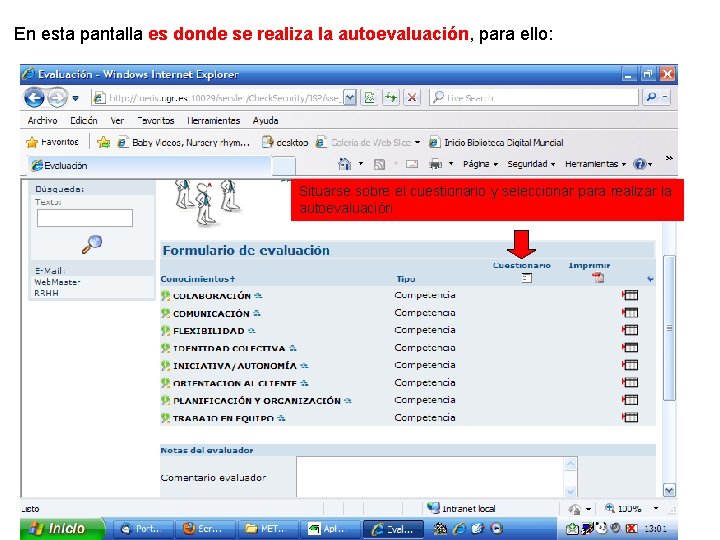Click the compatibility view icon
720x540 pixels.
click(x=370, y=98)
